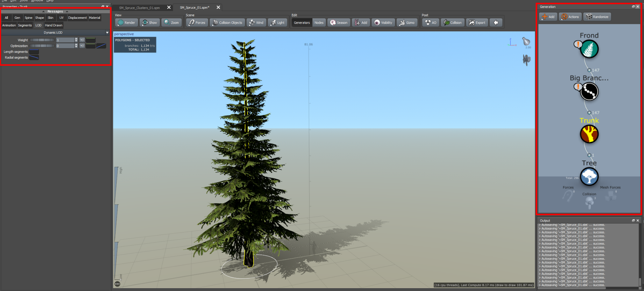The width and height of the screenshot is (644, 291).
Task: Open the viewport options ellipsis button
Action: coord(117,284)
